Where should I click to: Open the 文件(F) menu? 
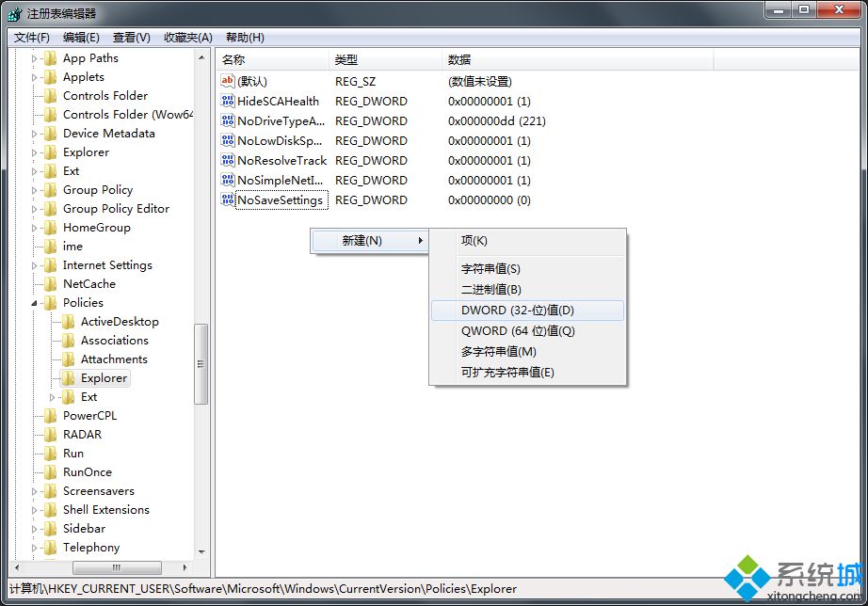tap(32, 37)
